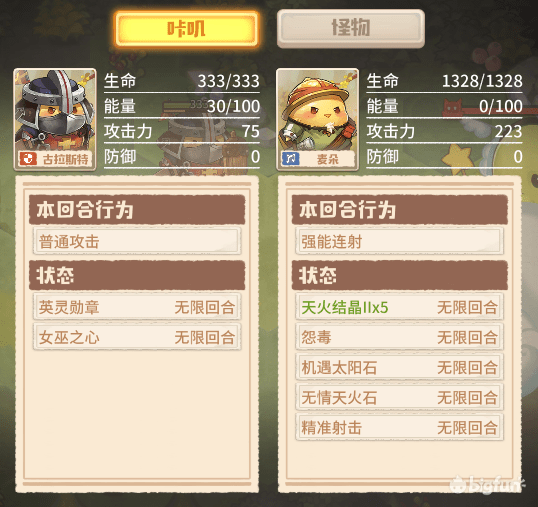The height and width of the screenshot is (507, 538).
Task: Click 麦朵's 能量 0/100 stat row
Action: [444, 106]
